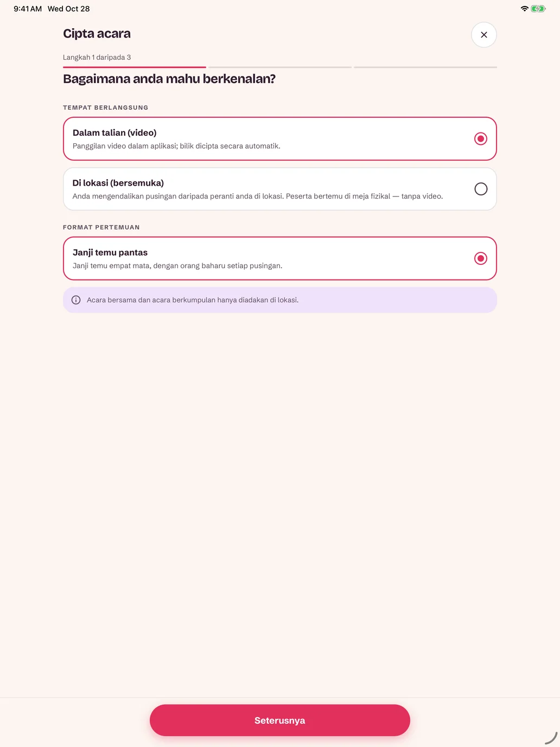Screen dimensions: 560x747
Task: Click the TEMPAT BERLANGSUNG section label
Action: pos(105,107)
